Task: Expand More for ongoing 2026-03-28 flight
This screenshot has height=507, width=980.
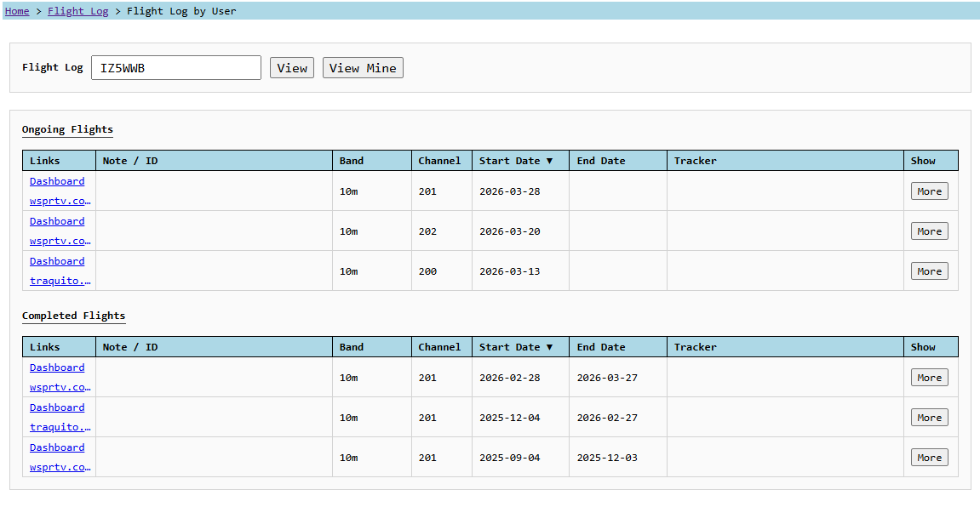Action: click(x=929, y=191)
